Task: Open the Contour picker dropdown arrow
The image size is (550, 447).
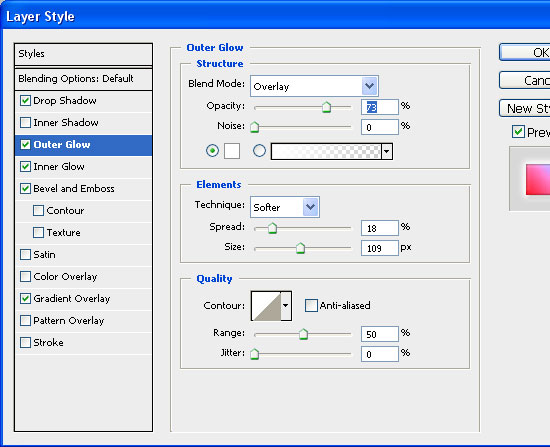Action: point(286,306)
